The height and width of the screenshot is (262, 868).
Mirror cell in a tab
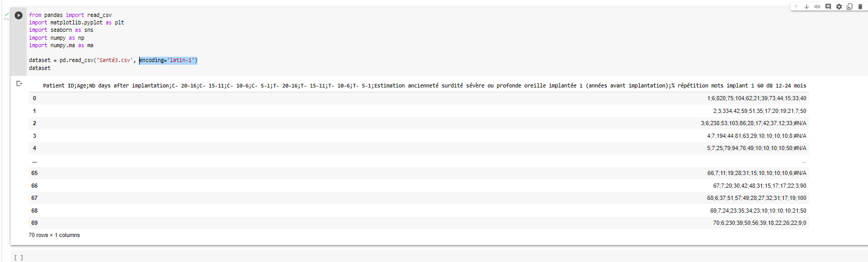[849, 7]
